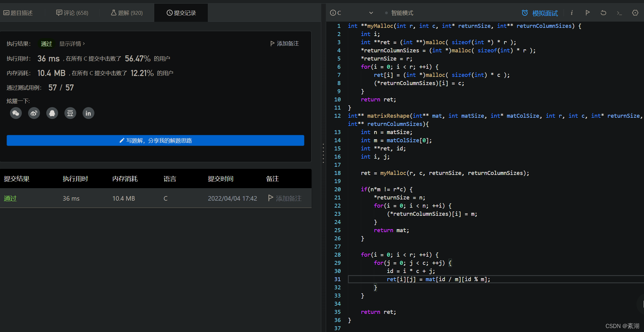This screenshot has height=332, width=644.
Task: Share result via Douban icon
Action: coord(70,113)
